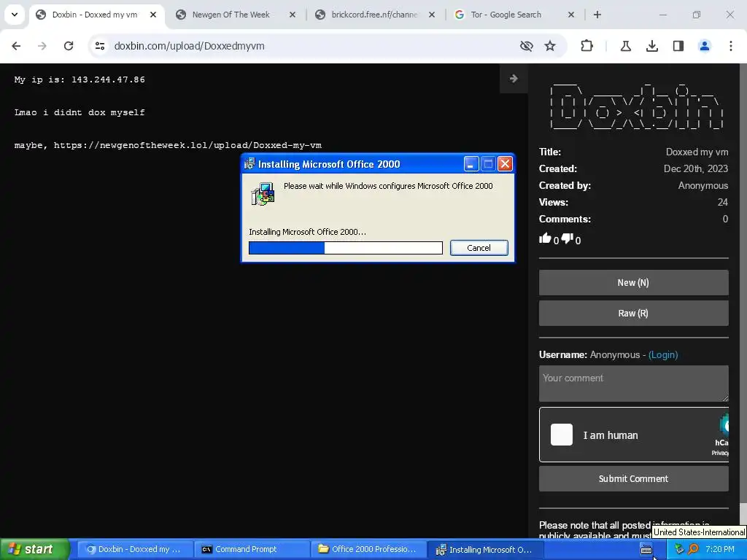Open a new tab with the plus button
The image size is (747, 560).
pyautogui.click(x=597, y=15)
